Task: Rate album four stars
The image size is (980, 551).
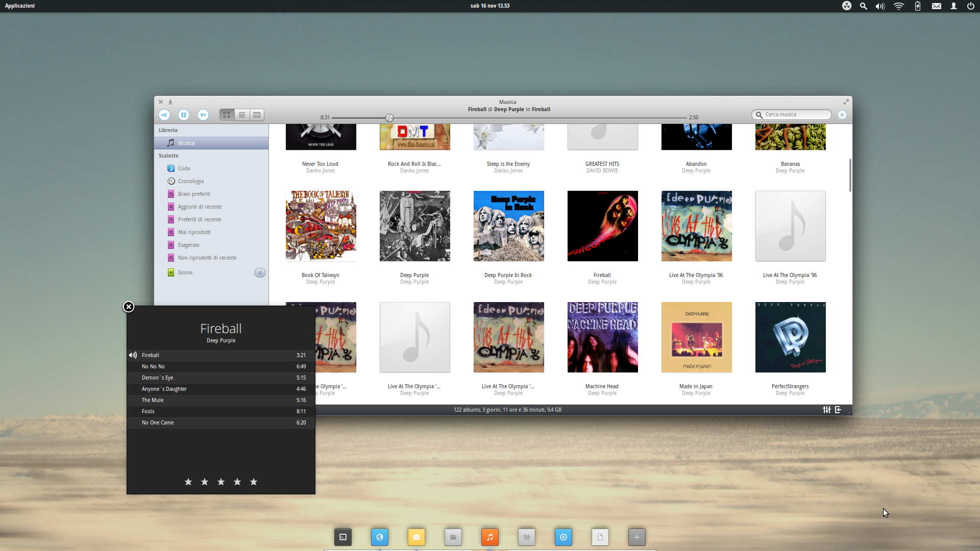Action: [237, 482]
